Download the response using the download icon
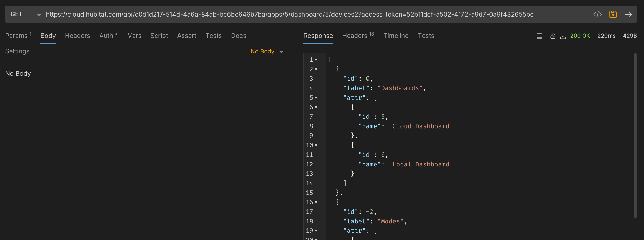 pyautogui.click(x=563, y=36)
